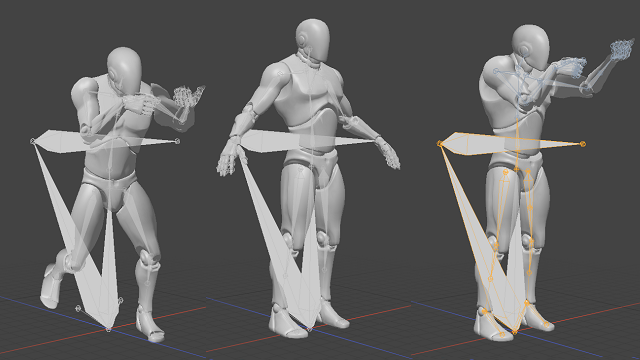Click floor joint beneath left figure's vertical bone
The image size is (640, 360).
pos(108,329)
